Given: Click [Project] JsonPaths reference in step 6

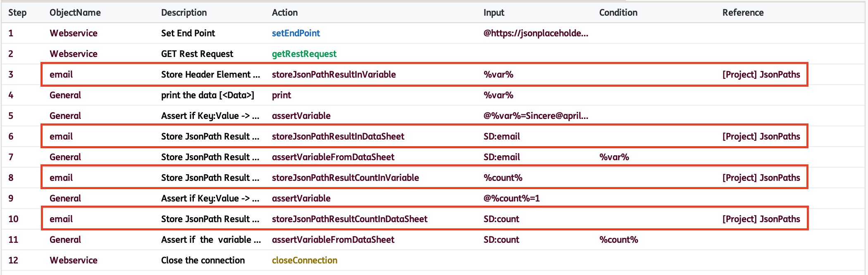Looking at the screenshot, I should tap(761, 136).
